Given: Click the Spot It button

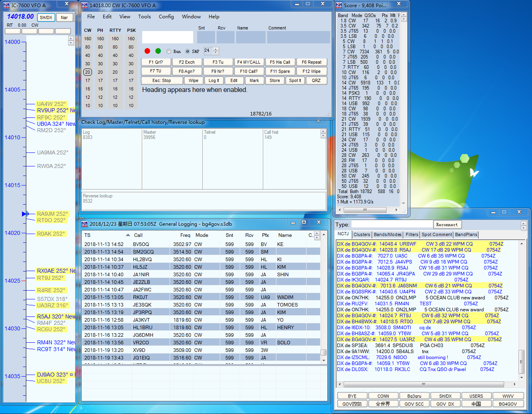Looking at the screenshot, I should click(295, 80).
